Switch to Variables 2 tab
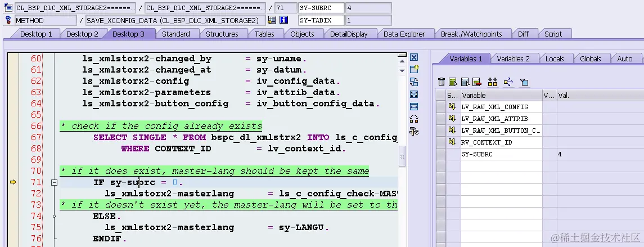 [x=514, y=59]
